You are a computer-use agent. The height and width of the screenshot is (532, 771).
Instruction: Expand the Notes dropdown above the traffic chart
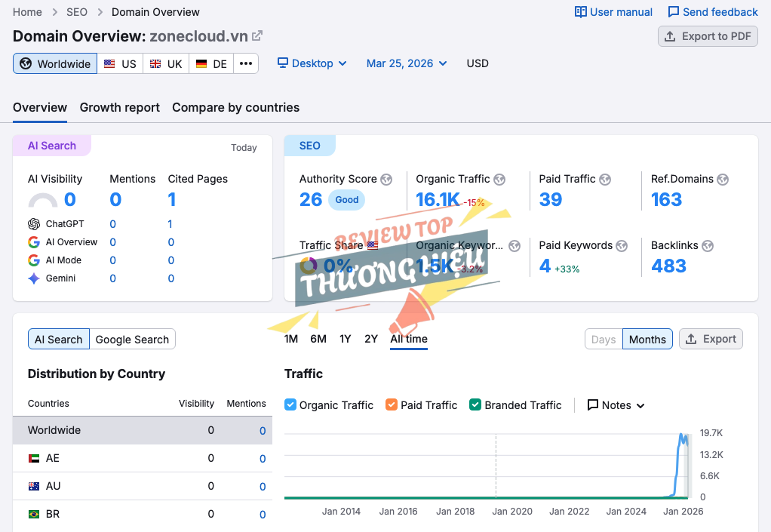(x=616, y=404)
